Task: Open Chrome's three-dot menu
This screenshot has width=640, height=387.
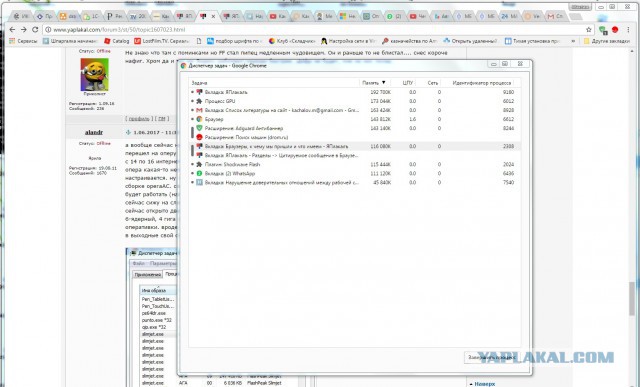Action: pyautogui.click(x=629, y=29)
